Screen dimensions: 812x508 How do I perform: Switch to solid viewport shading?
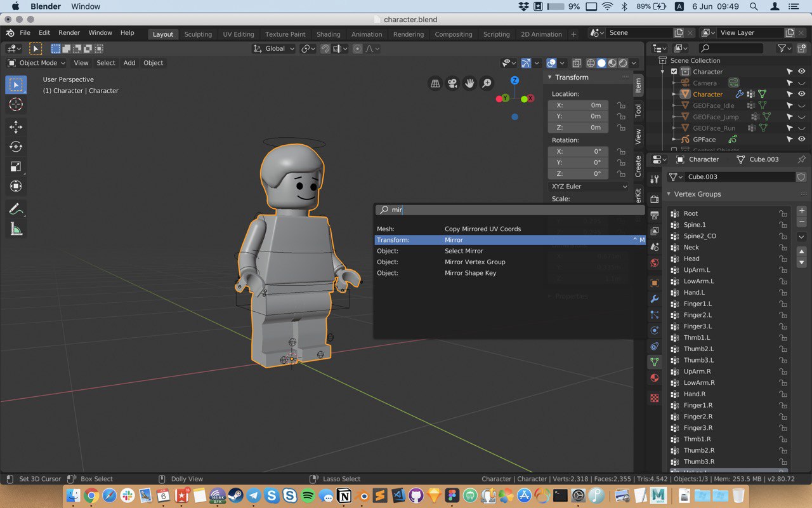(601, 63)
